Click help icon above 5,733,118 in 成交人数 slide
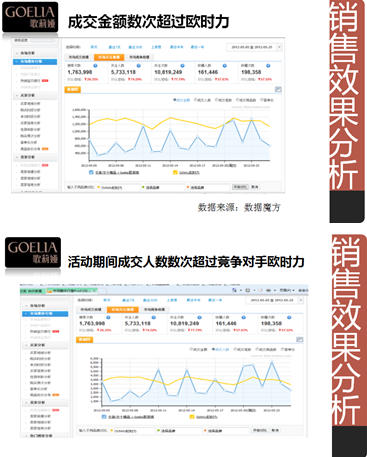 (x=154, y=317)
